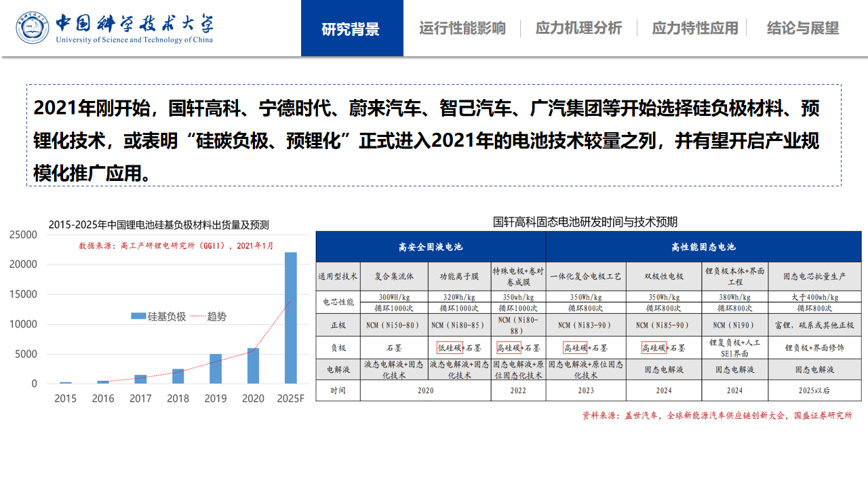
Task: Click the '380Wh/kg' cell
Action: coord(736,297)
